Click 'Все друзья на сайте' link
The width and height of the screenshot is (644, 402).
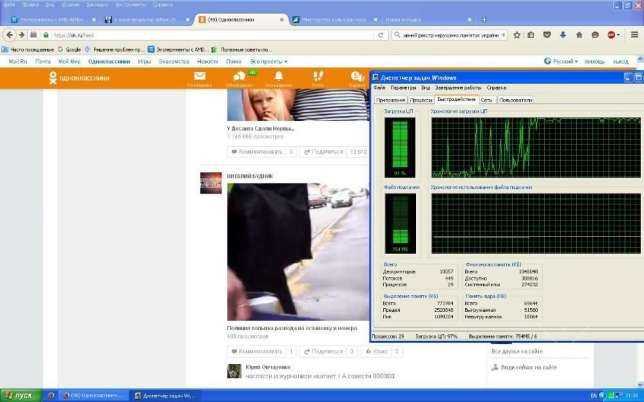517,351
